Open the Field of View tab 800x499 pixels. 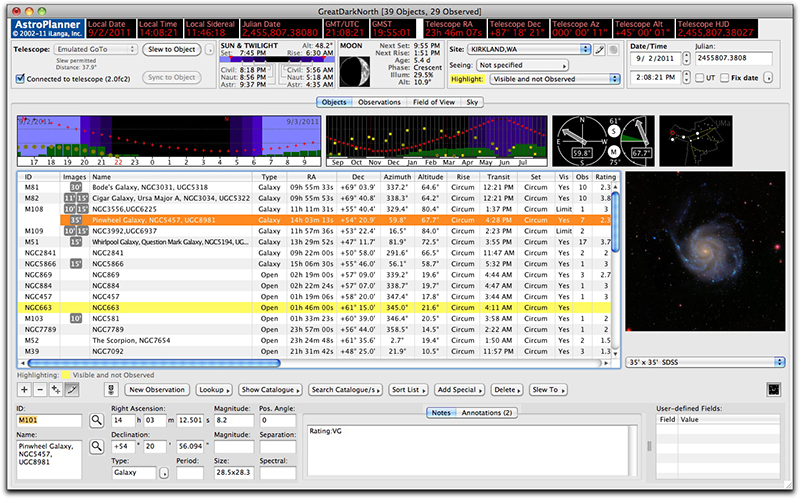[436, 102]
